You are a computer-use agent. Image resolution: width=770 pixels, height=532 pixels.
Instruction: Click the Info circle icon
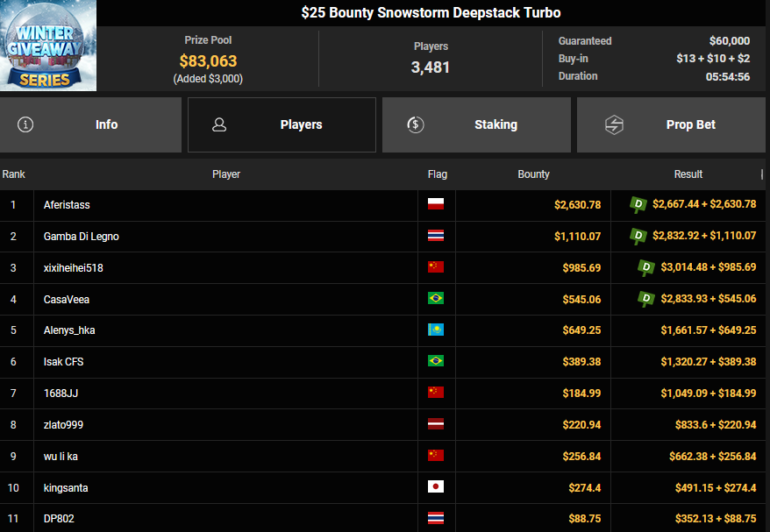coord(25,124)
